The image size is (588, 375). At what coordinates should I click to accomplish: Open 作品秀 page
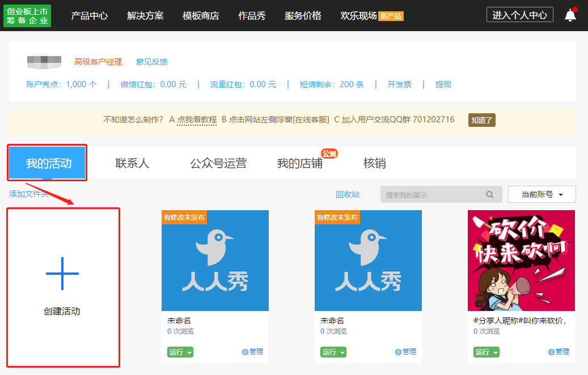[252, 16]
